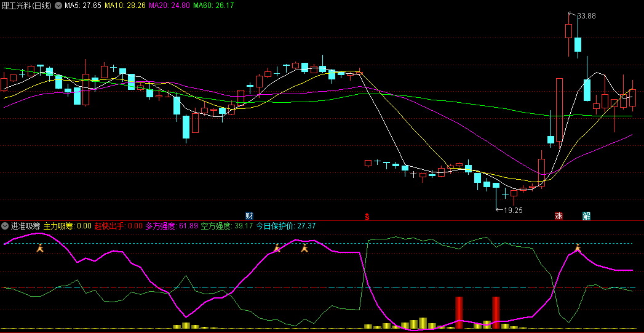
Task: Click the MA10: 28.26 label
Action: (125, 6)
